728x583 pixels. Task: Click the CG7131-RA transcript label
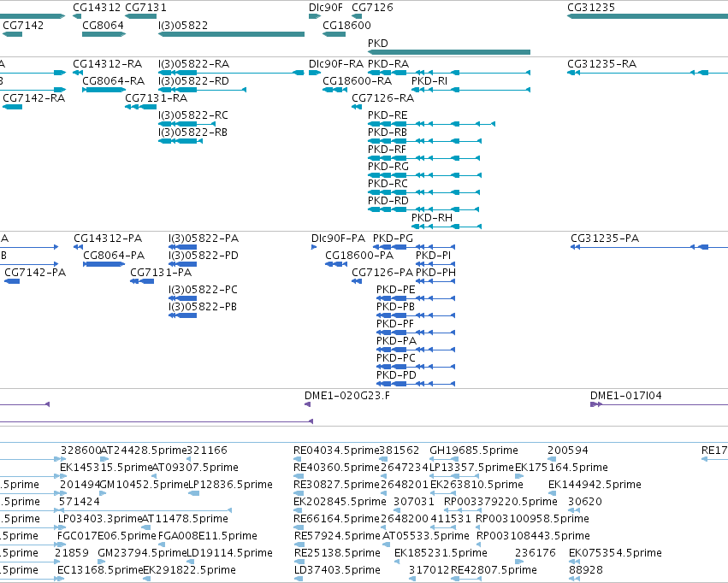coord(156,97)
